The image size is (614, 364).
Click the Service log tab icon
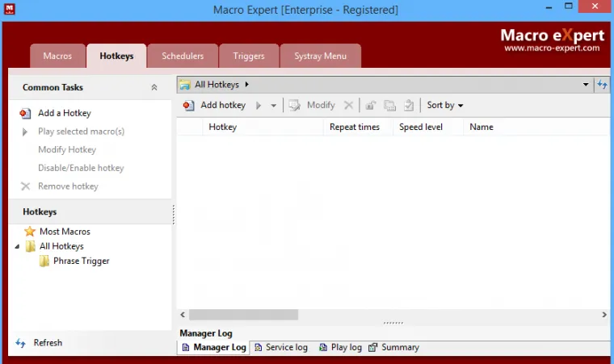pyautogui.click(x=259, y=348)
